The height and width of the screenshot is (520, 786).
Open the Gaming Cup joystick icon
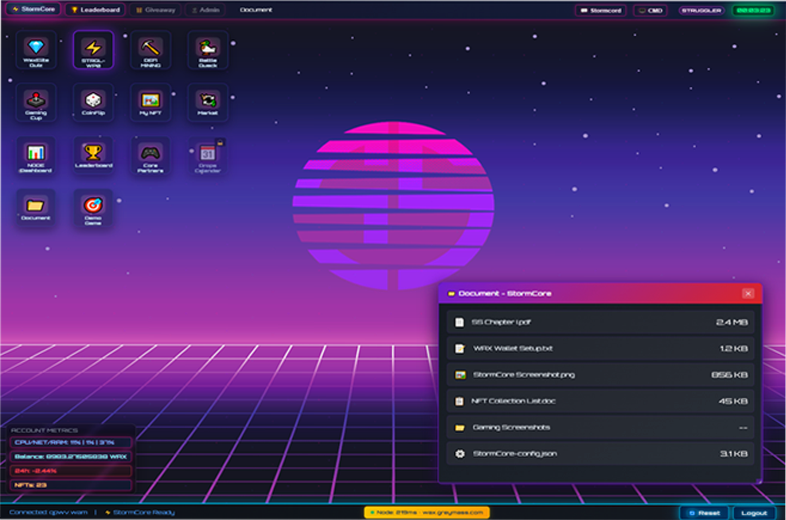[36, 103]
